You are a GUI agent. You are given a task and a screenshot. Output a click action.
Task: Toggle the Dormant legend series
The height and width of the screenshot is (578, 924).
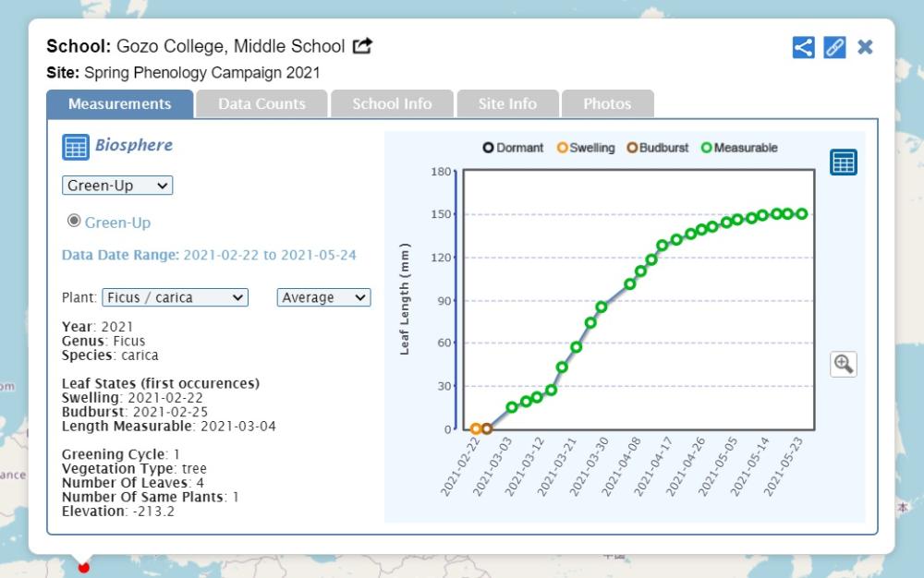coord(513,148)
